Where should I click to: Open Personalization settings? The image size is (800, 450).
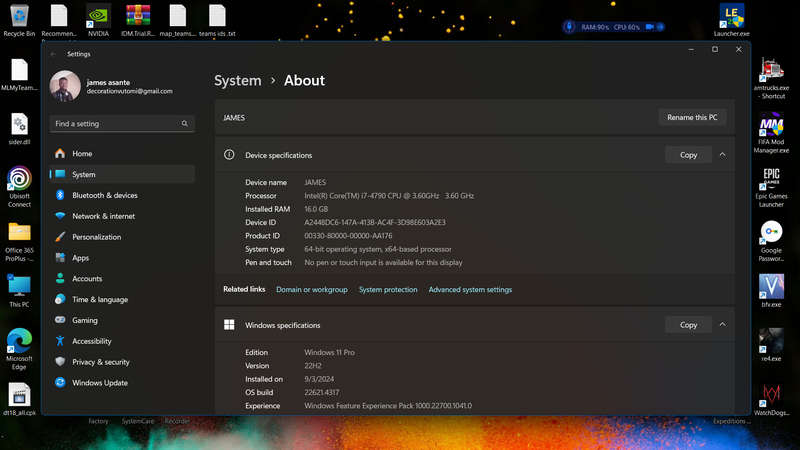122,237
